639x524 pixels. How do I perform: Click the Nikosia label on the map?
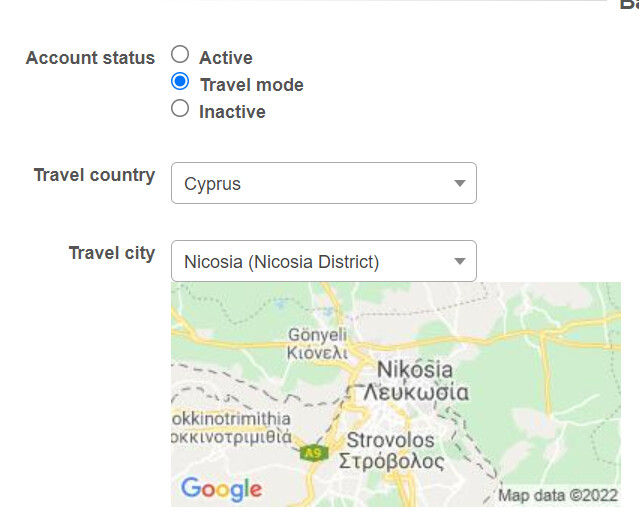[x=414, y=370]
